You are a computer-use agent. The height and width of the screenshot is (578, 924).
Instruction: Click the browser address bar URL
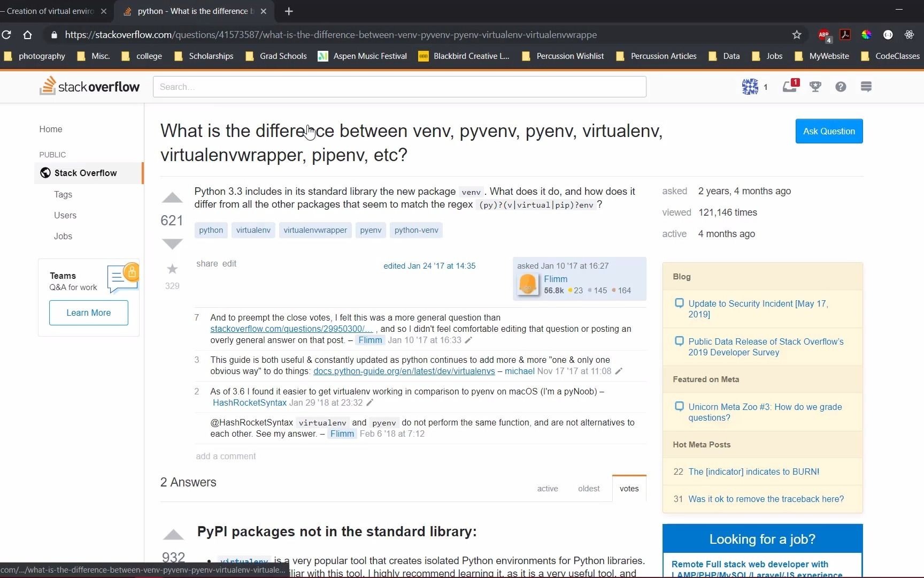[330, 35]
